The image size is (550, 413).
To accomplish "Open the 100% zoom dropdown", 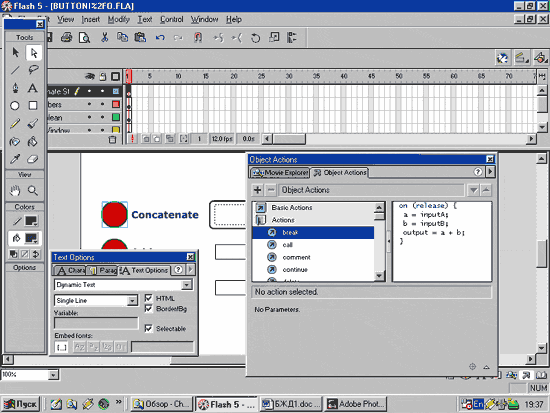I will click(53, 375).
